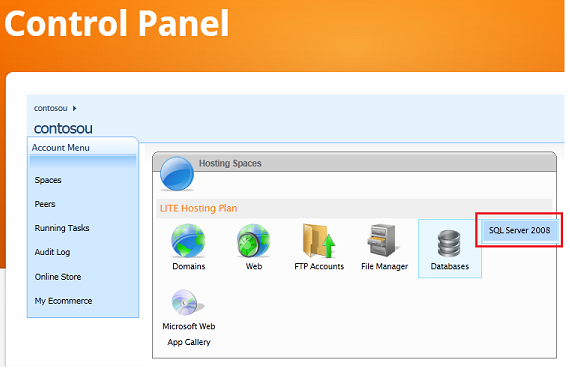570x372 pixels.
Task: Click the contosou breadcrumb link
Action: (x=51, y=108)
